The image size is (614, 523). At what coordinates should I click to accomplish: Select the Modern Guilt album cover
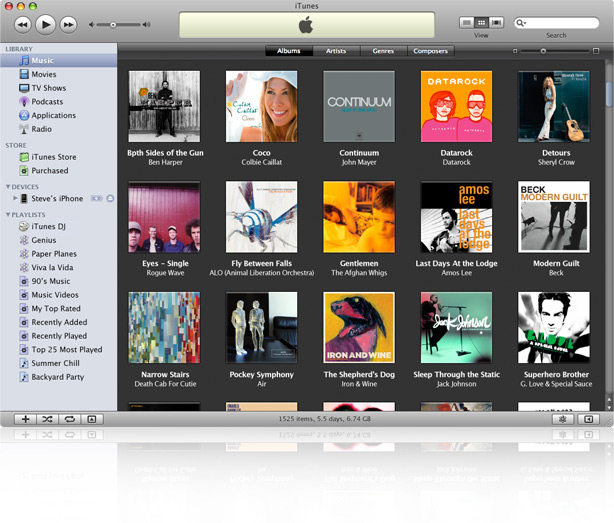pyautogui.click(x=554, y=217)
